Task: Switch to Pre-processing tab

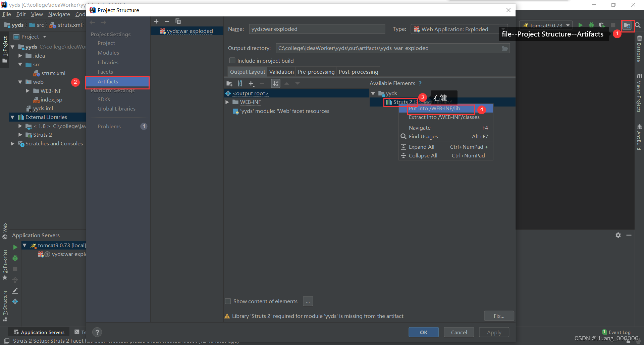Action: pos(316,72)
